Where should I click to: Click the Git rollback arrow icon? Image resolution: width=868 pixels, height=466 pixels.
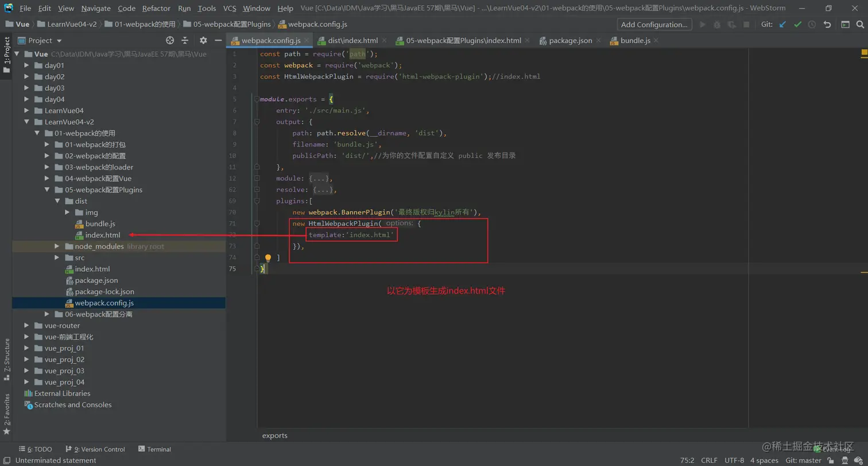(827, 25)
